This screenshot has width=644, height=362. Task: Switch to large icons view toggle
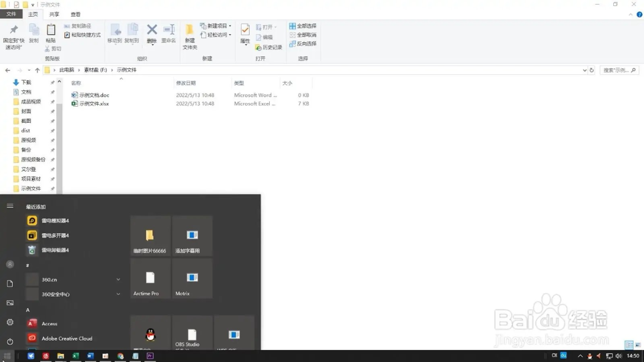637,345
